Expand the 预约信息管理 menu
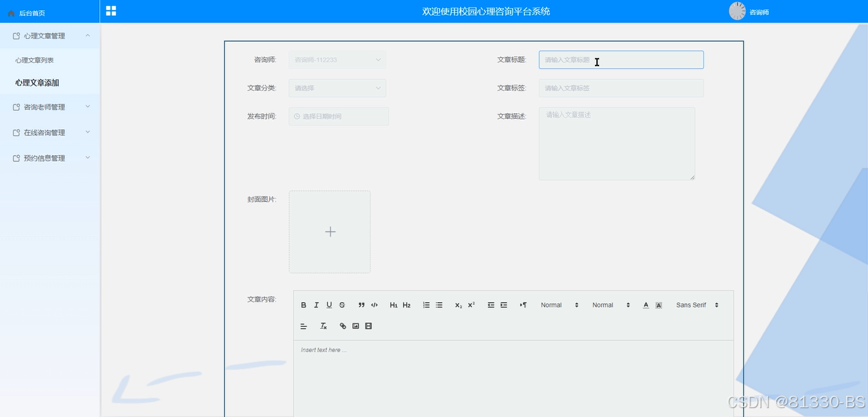This screenshot has height=417, width=868. point(50,158)
